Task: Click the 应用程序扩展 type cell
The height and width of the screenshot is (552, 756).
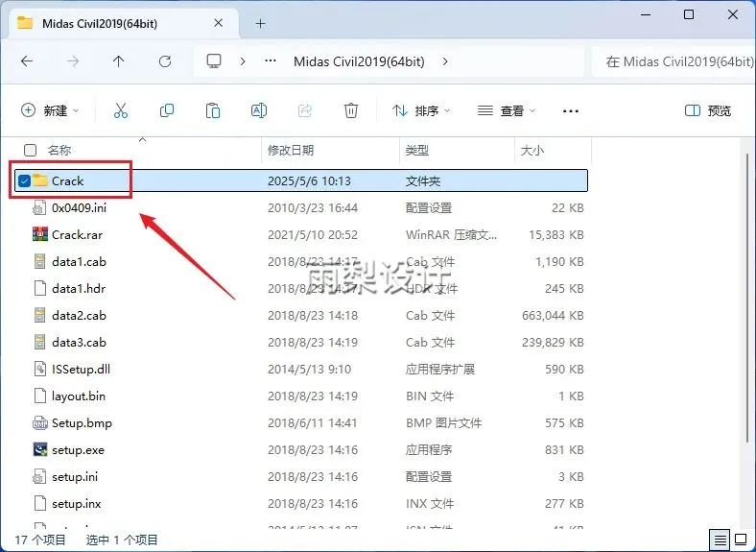Action: pyautogui.click(x=439, y=370)
